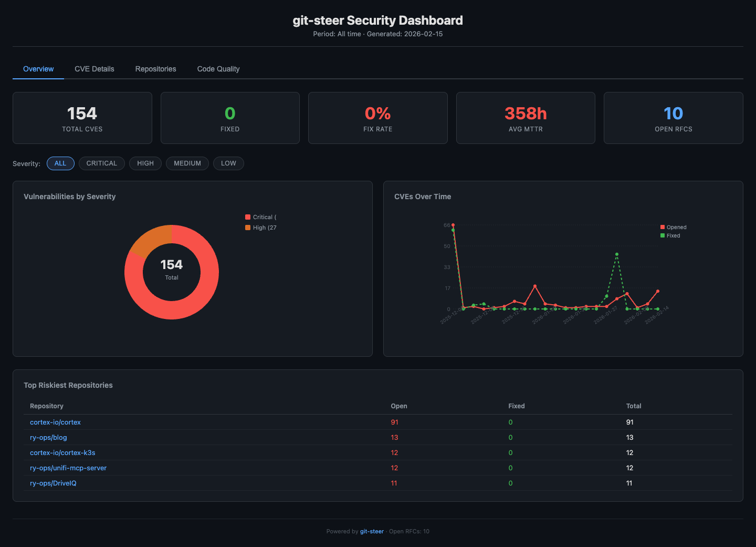Filter by CRITICAL severity
Screen dimensions: 756x547
[x=101, y=163]
